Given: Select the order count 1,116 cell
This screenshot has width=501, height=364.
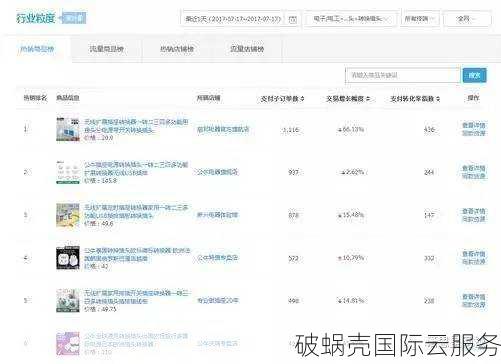Looking at the screenshot, I should click(291, 130).
